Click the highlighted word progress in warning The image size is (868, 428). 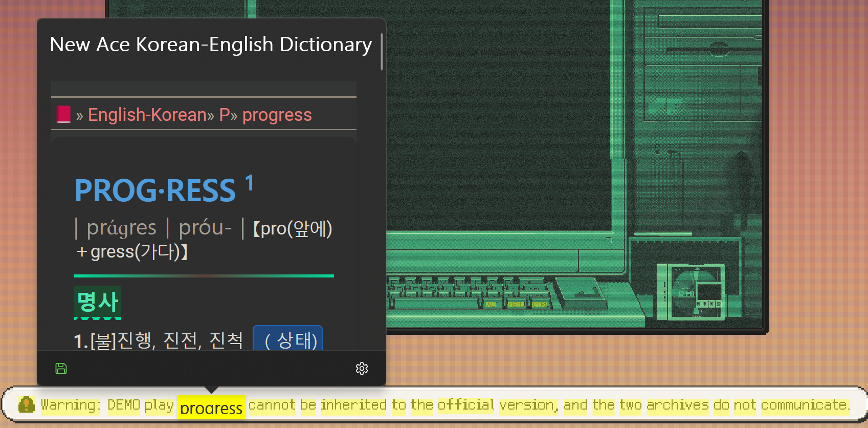coord(211,408)
